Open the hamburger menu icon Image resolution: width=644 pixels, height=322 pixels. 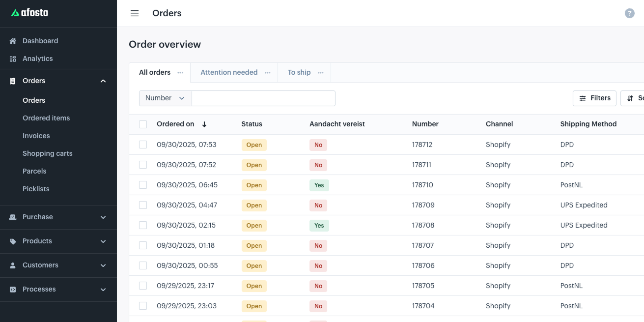click(x=135, y=13)
